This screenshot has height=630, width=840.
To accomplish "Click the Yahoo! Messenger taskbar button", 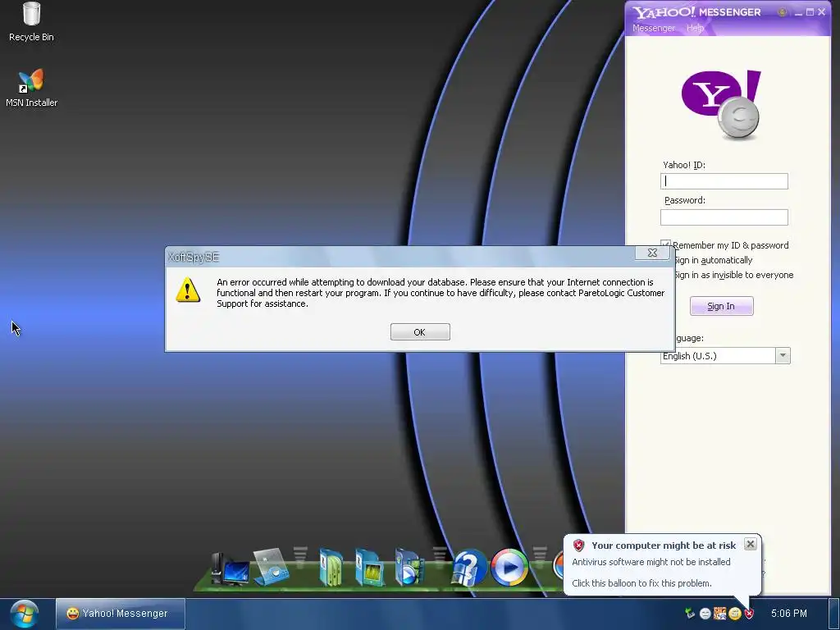I will (x=121, y=614).
